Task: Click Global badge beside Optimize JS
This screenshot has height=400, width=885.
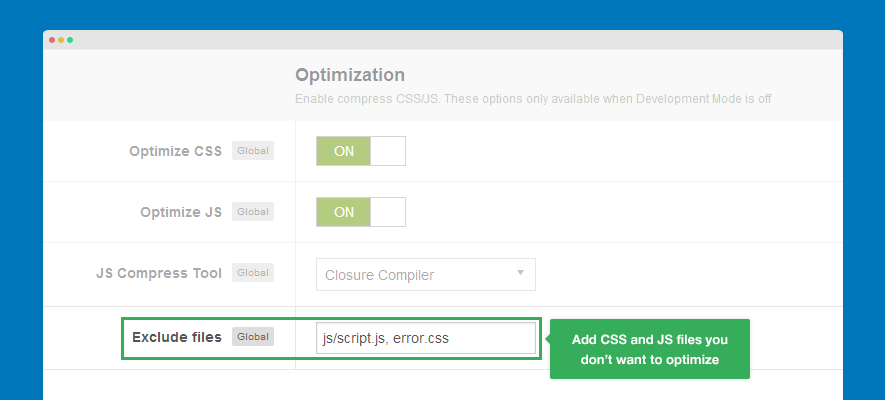Action: [x=253, y=212]
